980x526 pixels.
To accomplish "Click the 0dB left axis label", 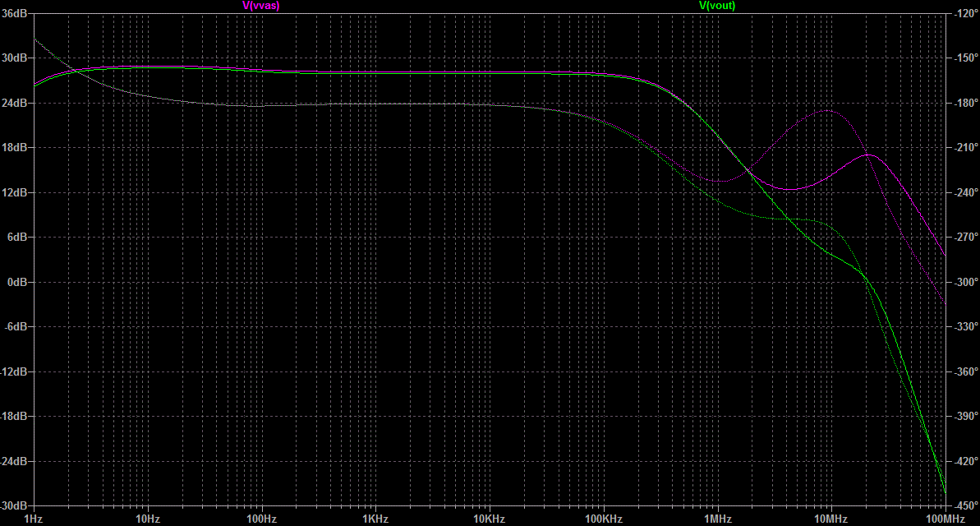I will (17, 282).
